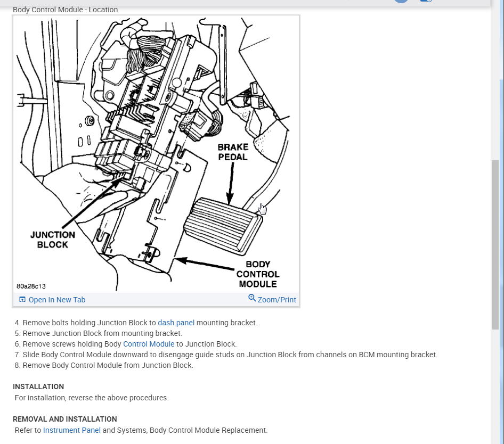Click the INSTALLATION heading

pyautogui.click(x=38, y=387)
